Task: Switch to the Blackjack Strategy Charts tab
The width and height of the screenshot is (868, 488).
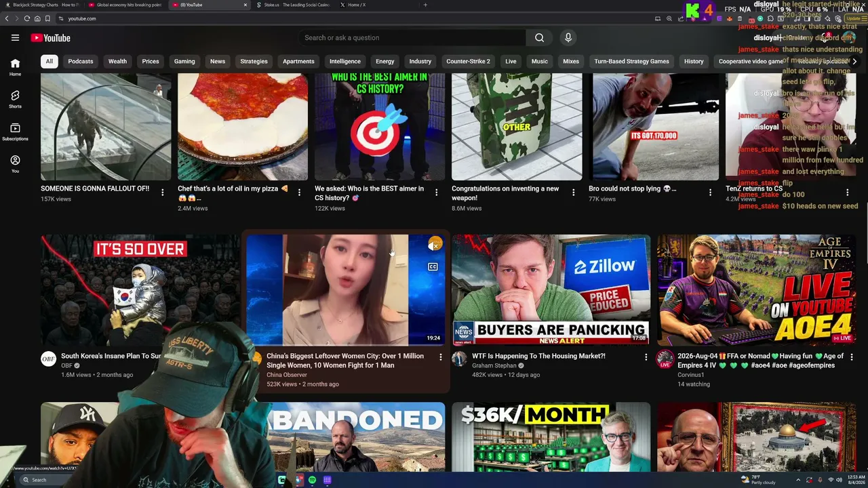Action: (42, 5)
